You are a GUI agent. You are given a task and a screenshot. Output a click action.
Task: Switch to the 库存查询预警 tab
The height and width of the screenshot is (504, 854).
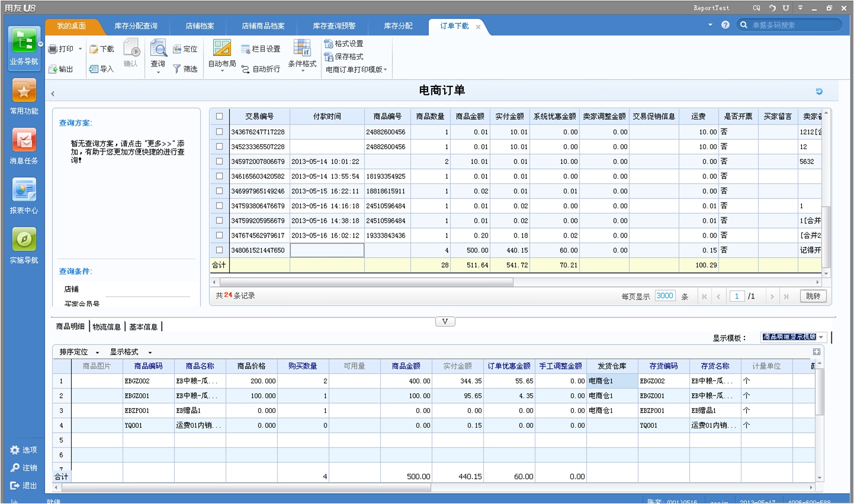tap(334, 26)
